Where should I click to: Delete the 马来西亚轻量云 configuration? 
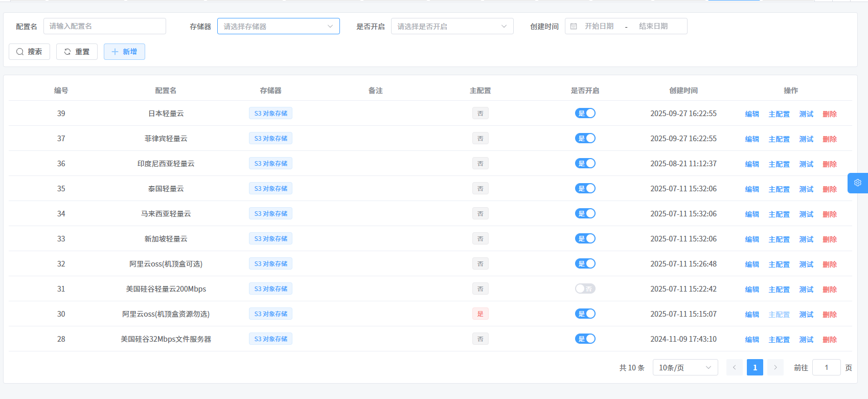830,214
